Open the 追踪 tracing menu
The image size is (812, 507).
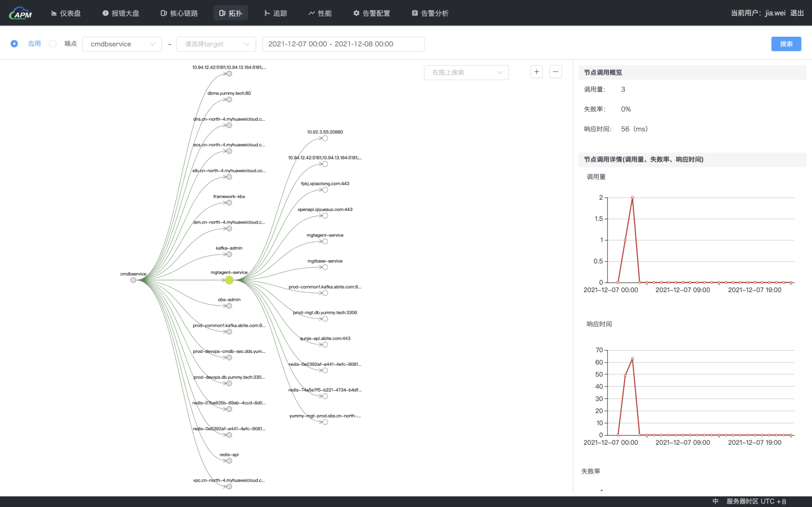coord(276,13)
